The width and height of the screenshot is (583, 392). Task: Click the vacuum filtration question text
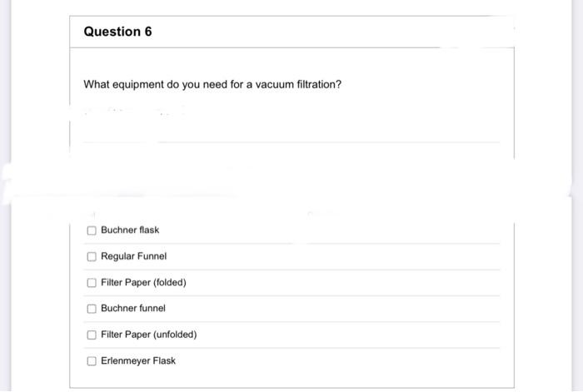(212, 85)
